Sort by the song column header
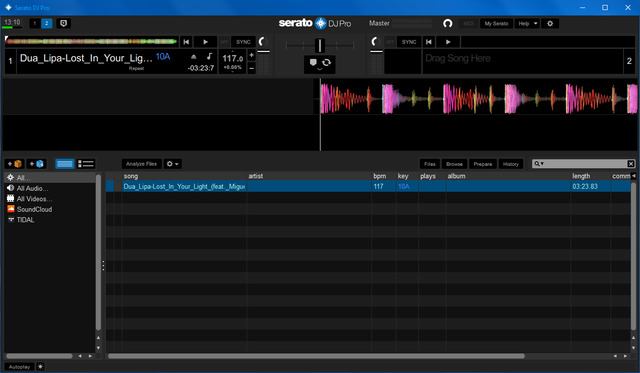Image resolution: width=640 pixels, height=373 pixels. point(184,176)
